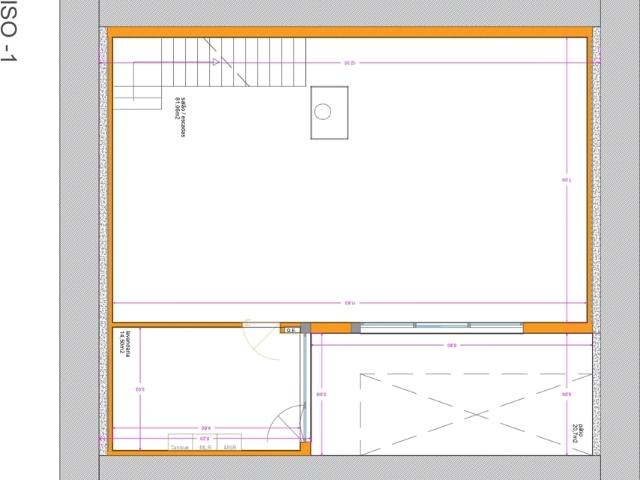Select the small grey column left of window
The image size is (640, 480).
(355, 327)
